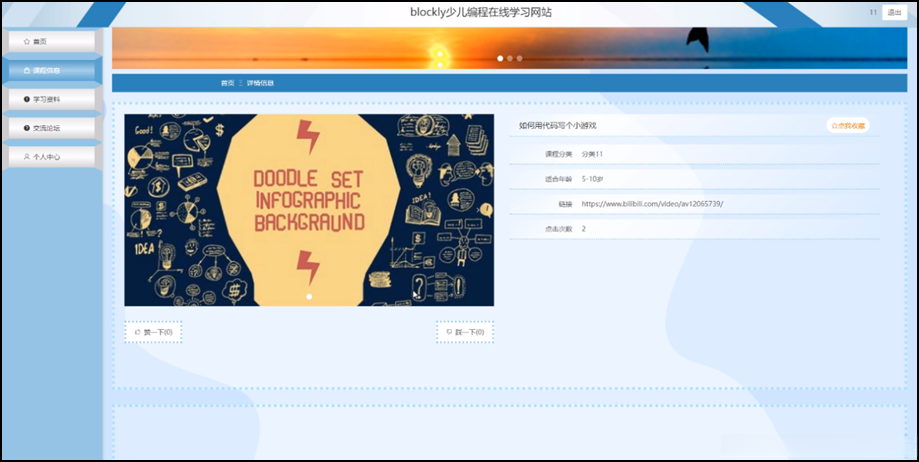Click the star icon in 点我收藏
The height and width of the screenshot is (462, 919).
click(x=835, y=125)
